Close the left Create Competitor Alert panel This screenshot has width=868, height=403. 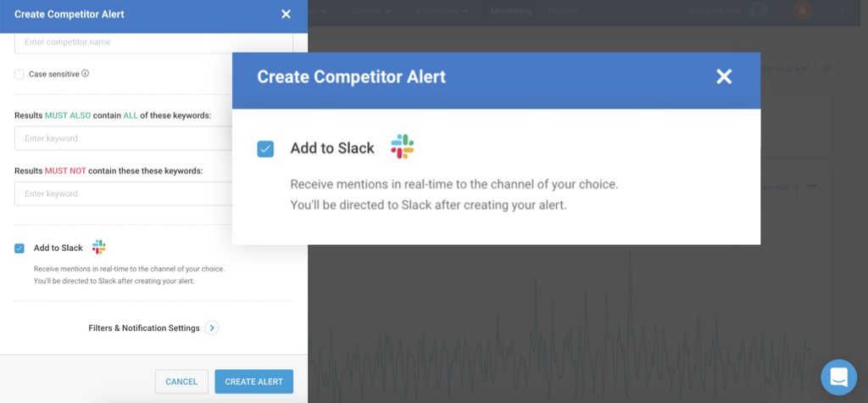coord(286,14)
